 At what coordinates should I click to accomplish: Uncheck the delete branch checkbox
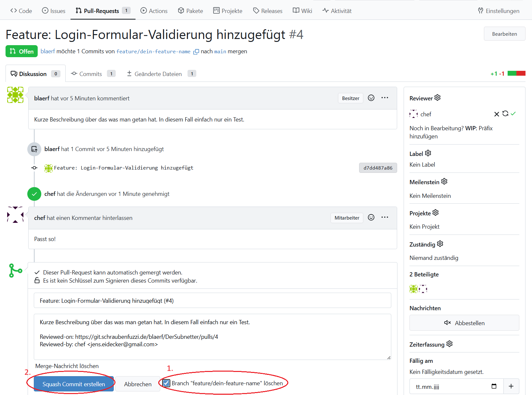coord(166,383)
